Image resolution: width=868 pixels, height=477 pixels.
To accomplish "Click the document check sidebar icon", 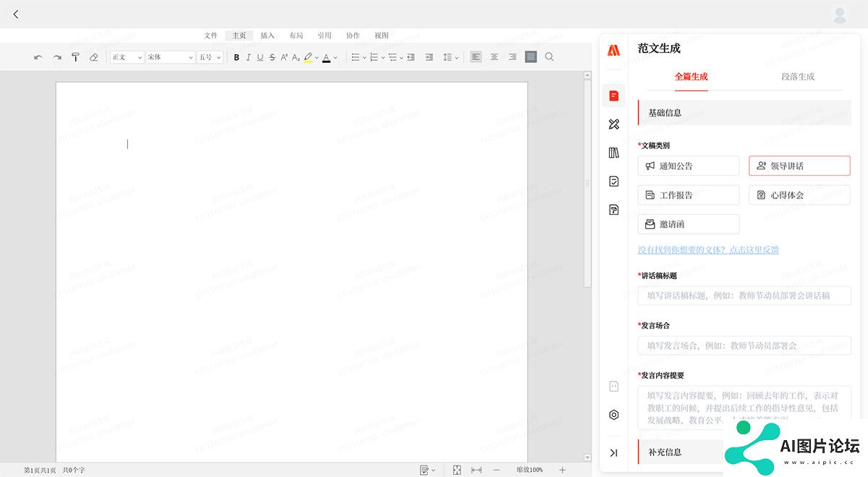I will point(614,181).
